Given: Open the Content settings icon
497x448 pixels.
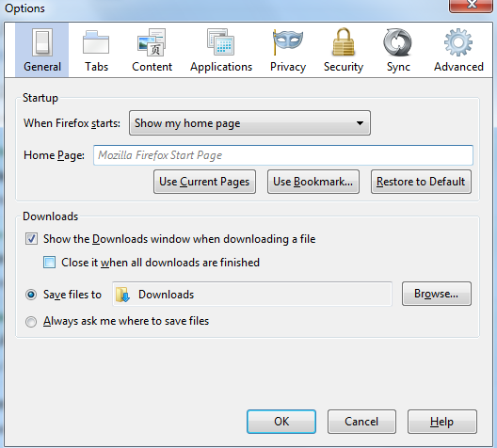Looking at the screenshot, I should (152, 42).
